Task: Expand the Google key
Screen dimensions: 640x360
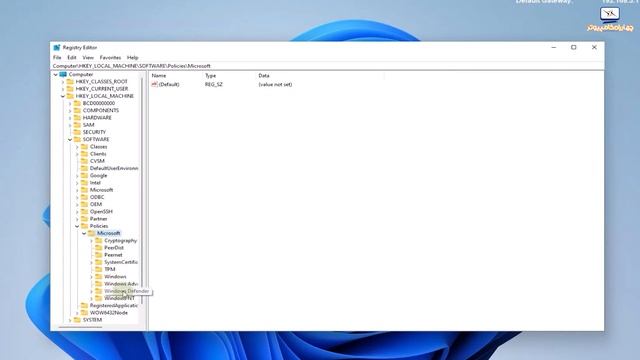Action: click(77, 176)
